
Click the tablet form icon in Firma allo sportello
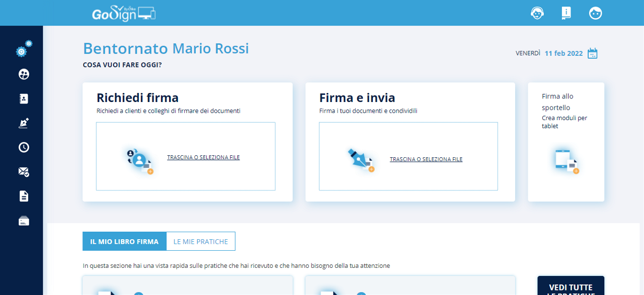pos(567,161)
